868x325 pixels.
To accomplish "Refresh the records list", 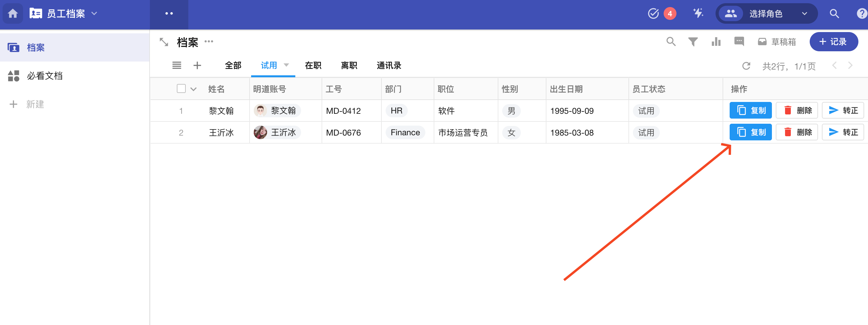I will tap(746, 66).
